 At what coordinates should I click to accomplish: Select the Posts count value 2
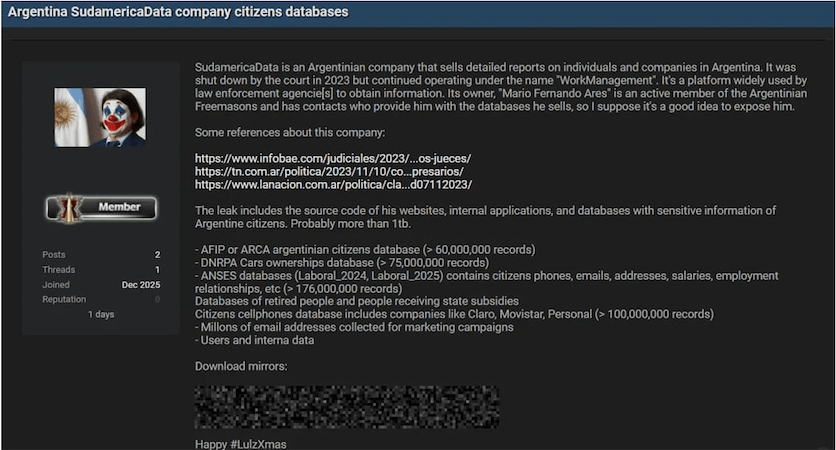click(x=157, y=255)
